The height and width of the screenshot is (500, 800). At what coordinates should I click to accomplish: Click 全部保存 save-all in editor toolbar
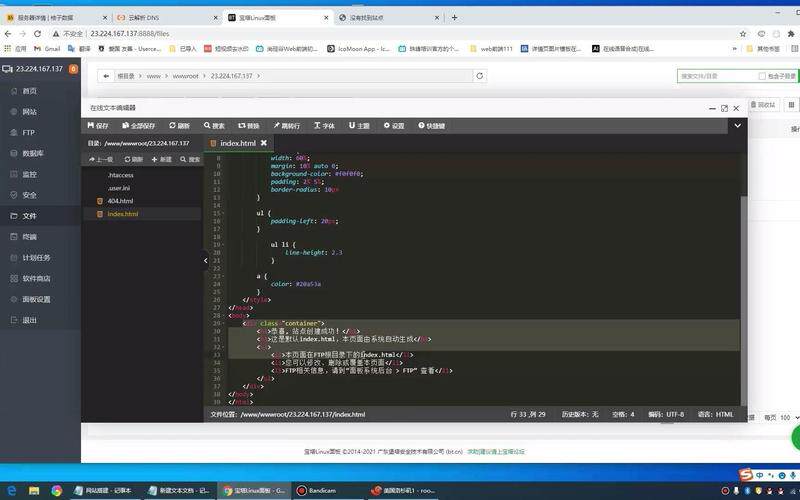coord(138,126)
